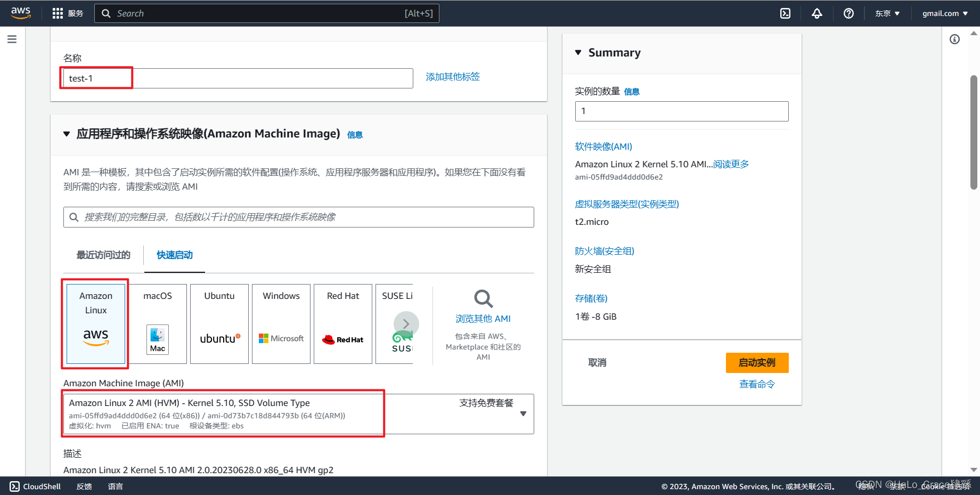
Task: Open notifications bell
Action: [816, 13]
